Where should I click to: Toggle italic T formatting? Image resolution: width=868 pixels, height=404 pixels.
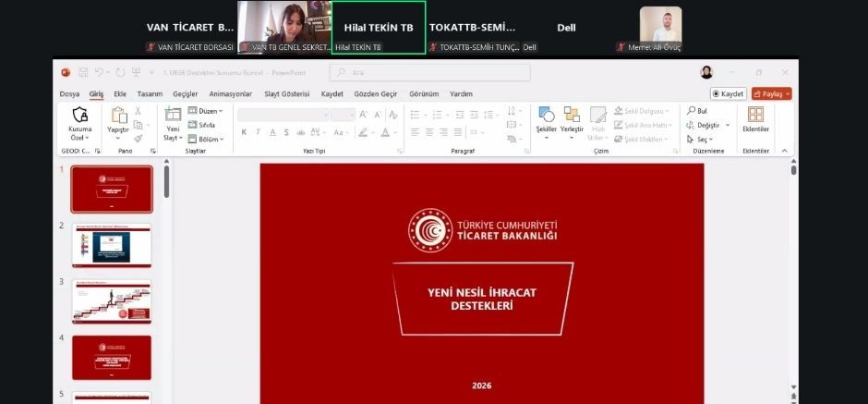click(x=258, y=132)
